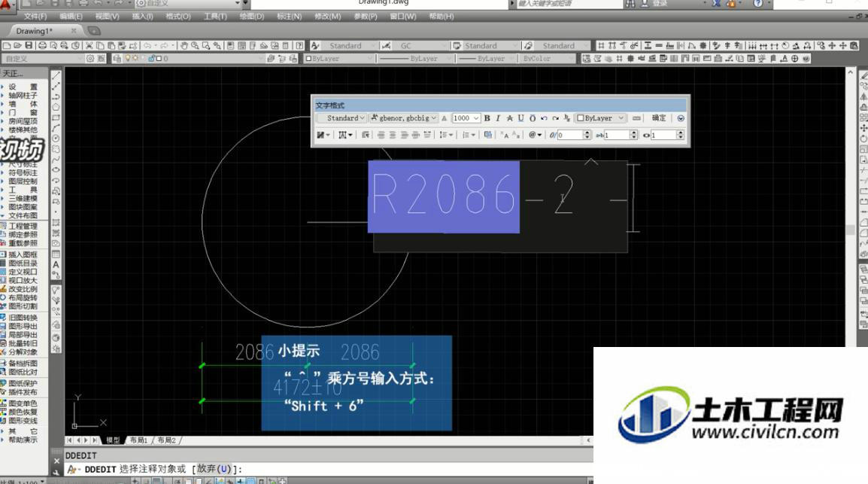Image resolution: width=868 pixels, height=484 pixels.
Task: Open the numbering list dropdown
Action: 469,135
